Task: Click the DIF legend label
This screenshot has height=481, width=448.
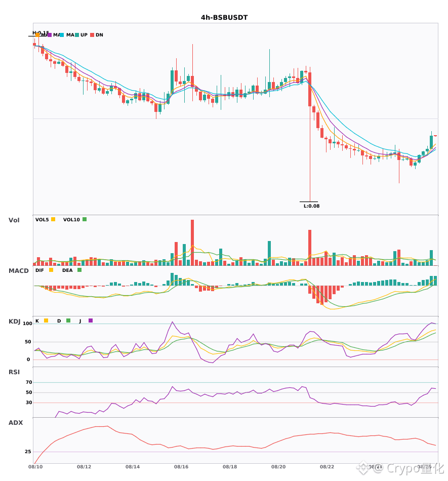Action: tap(39, 270)
